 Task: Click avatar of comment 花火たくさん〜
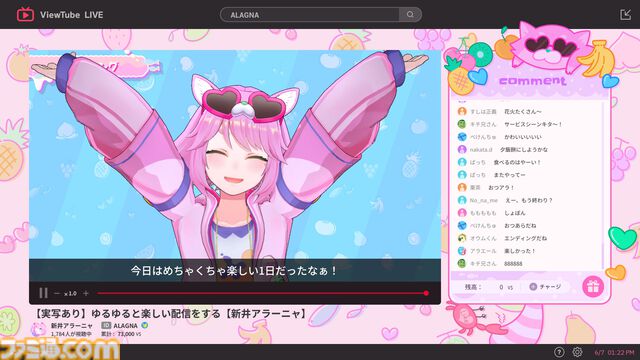pyautogui.click(x=462, y=111)
